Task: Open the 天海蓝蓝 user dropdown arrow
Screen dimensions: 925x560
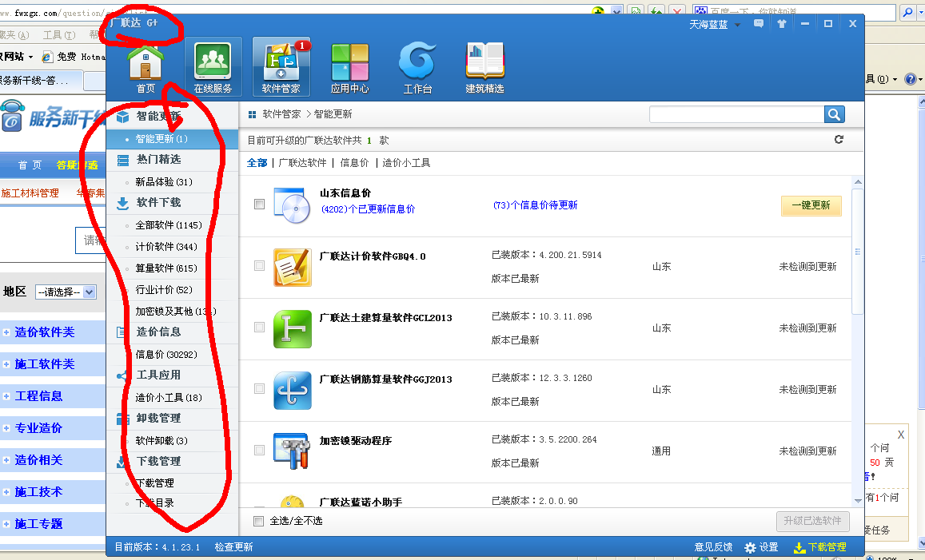Action: click(x=737, y=25)
